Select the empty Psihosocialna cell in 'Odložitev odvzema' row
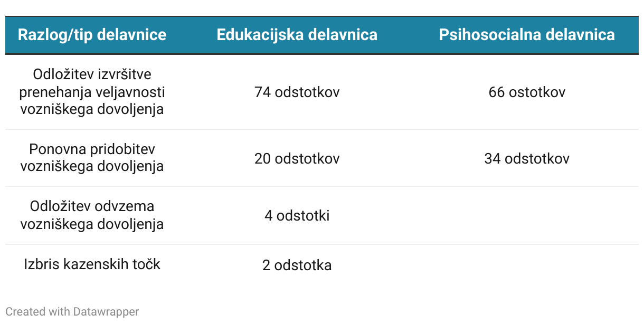The width and height of the screenshot is (644, 324). (527, 215)
